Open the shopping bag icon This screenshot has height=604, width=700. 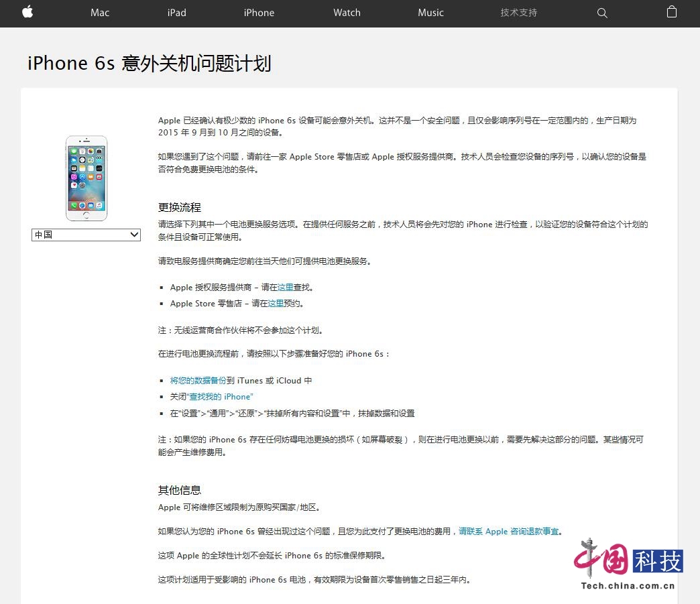tap(671, 13)
